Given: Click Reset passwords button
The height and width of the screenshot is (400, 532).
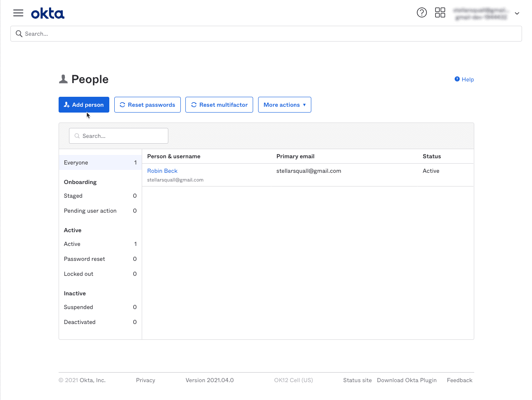Looking at the screenshot, I should [x=148, y=105].
